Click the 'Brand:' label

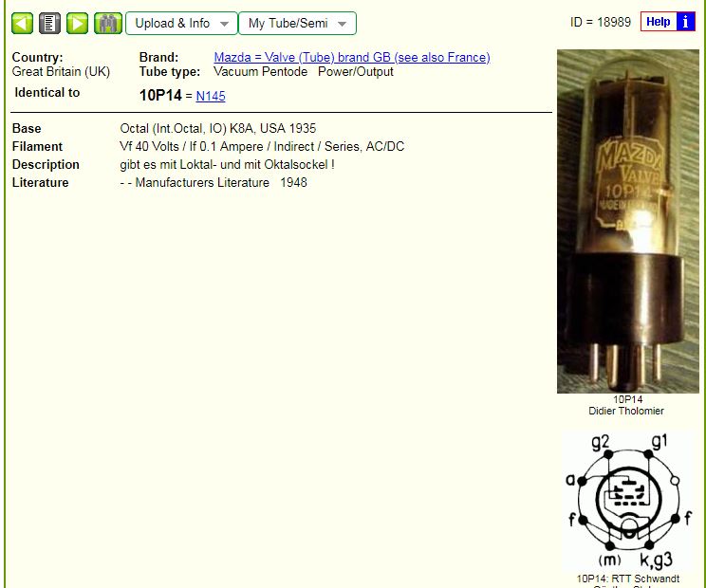point(158,57)
